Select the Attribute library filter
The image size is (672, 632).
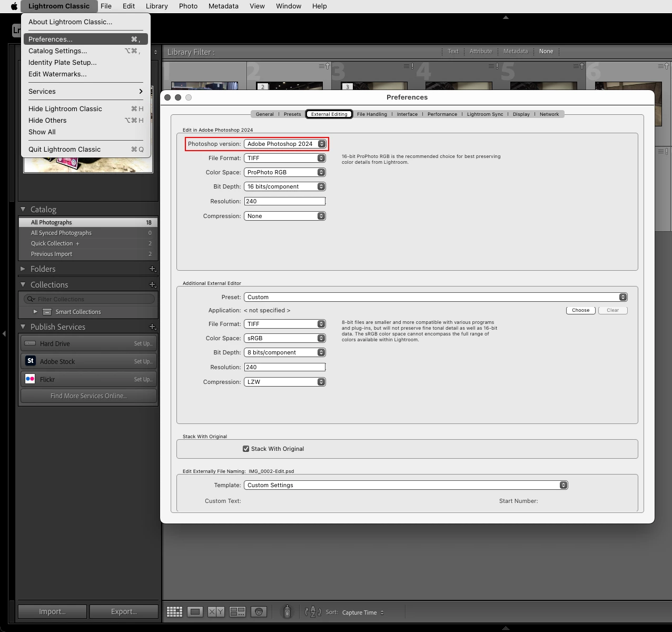[481, 51]
